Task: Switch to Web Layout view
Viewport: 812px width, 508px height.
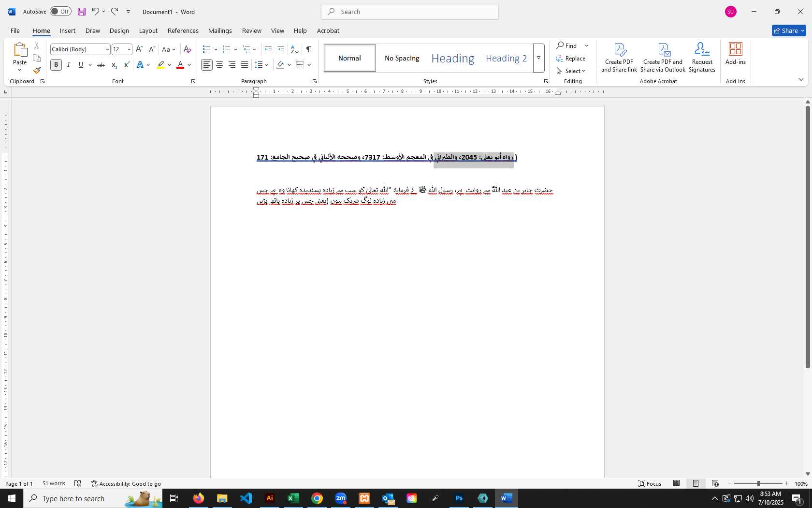Action: click(x=715, y=483)
